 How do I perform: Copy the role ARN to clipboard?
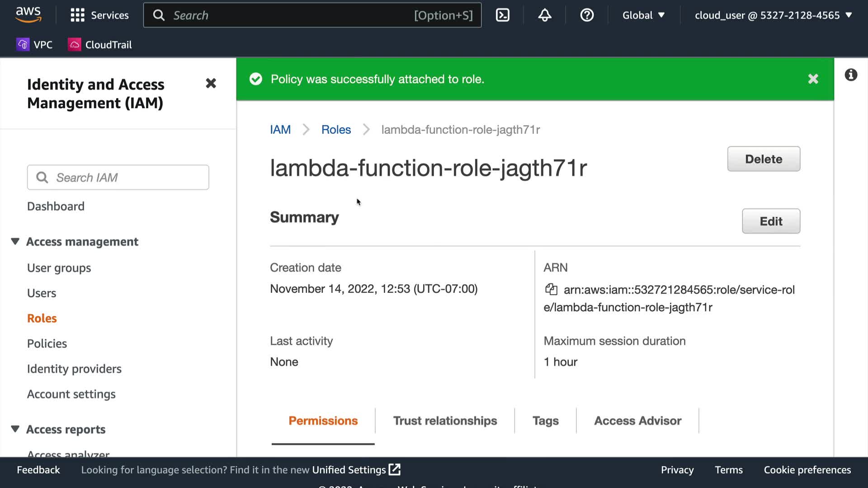[x=551, y=289]
